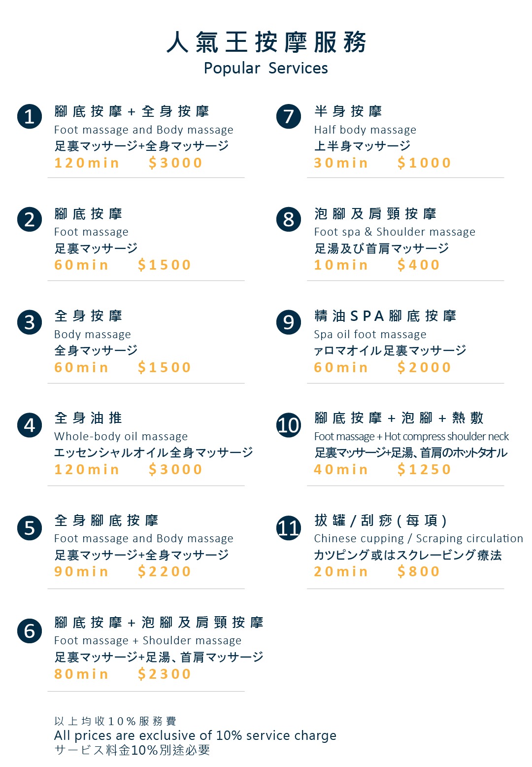Click the number 6 circle badge
532x767 pixels.
30,630
